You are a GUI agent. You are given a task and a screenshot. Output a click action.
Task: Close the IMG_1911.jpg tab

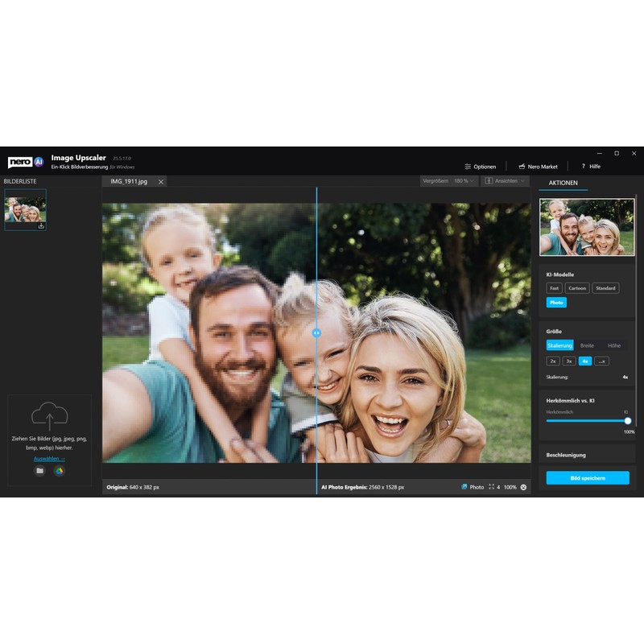pos(161,182)
